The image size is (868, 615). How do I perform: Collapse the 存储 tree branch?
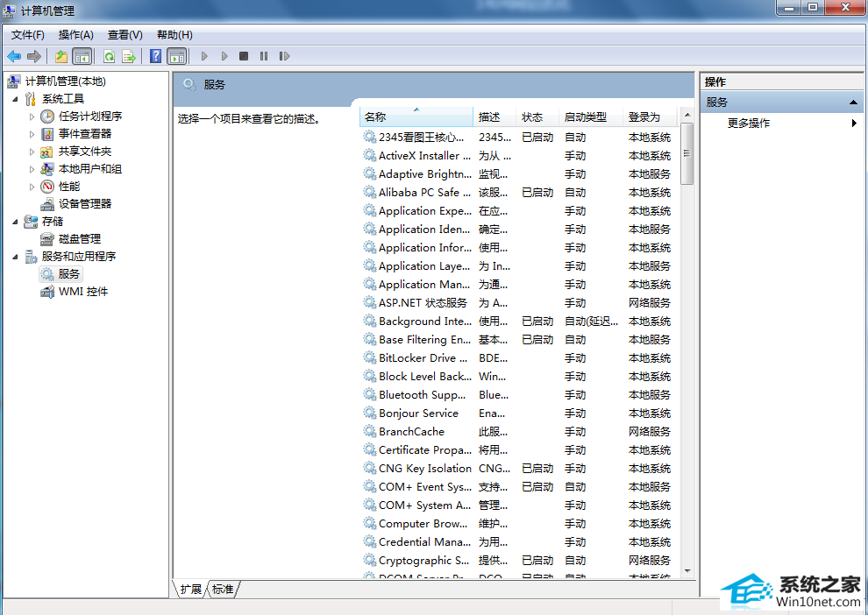tap(15, 222)
